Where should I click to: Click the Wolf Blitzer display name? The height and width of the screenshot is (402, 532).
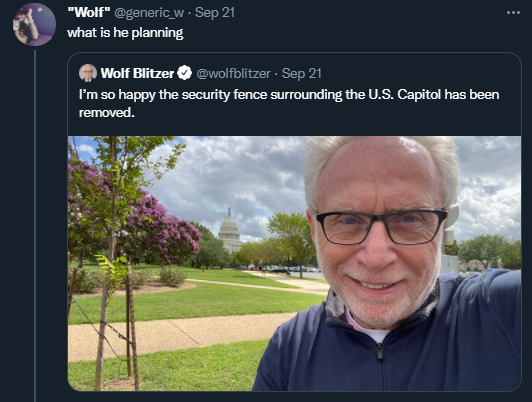[137, 73]
